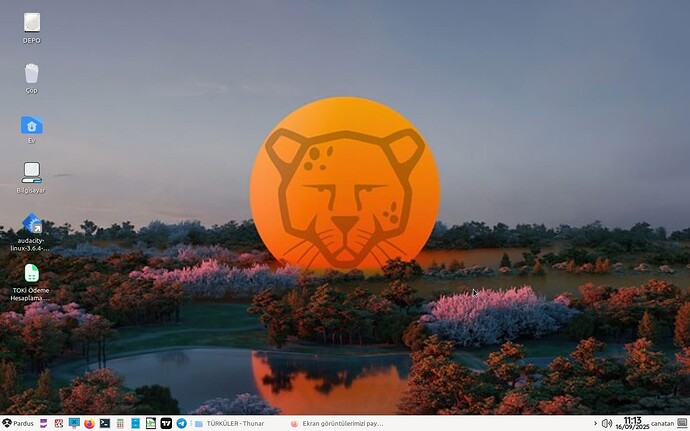This screenshot has height=431, width=690.
Task: Launch the blue monitor icon in taskbar
Action: tap(74, 424)
